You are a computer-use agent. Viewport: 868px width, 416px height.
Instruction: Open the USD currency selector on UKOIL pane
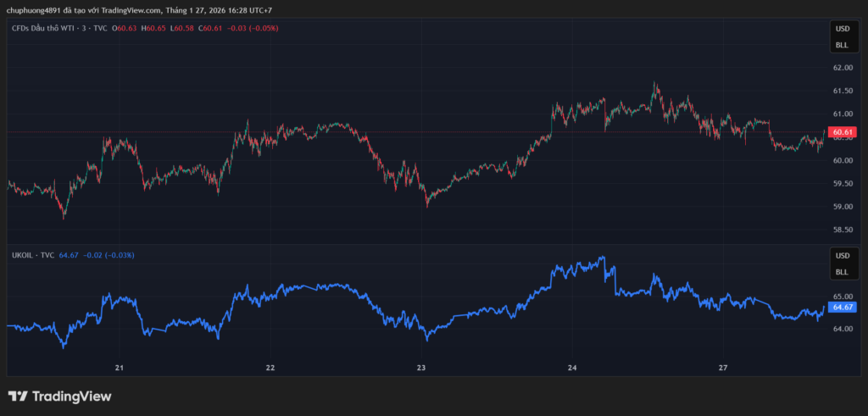[842, 256]
